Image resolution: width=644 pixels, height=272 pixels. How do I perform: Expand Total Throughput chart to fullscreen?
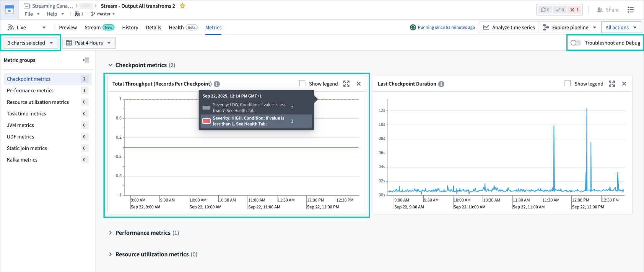346,84
